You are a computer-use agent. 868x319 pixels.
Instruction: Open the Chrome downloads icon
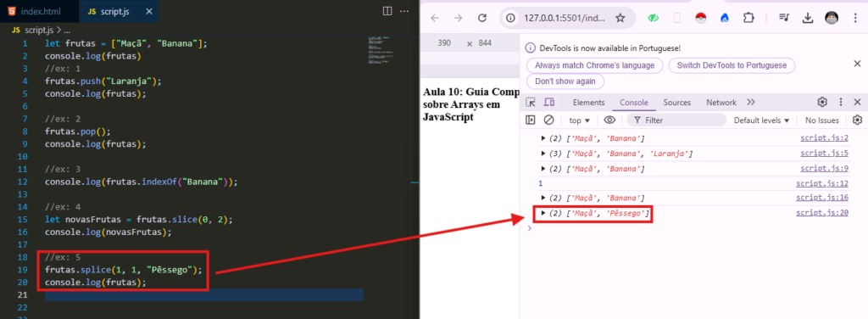tap(807, 19)
